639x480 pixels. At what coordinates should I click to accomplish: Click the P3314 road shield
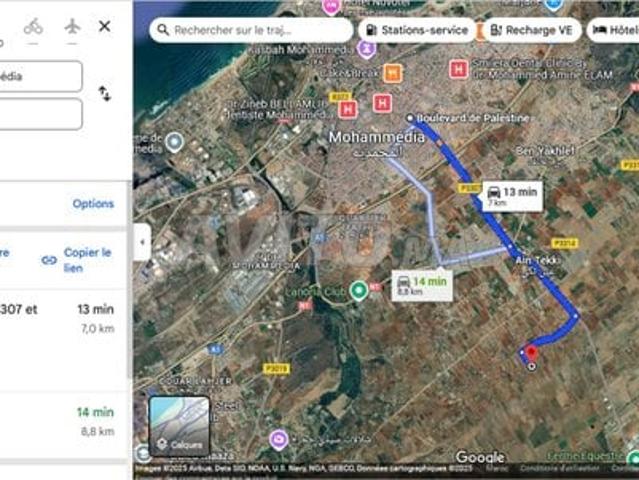565,243
